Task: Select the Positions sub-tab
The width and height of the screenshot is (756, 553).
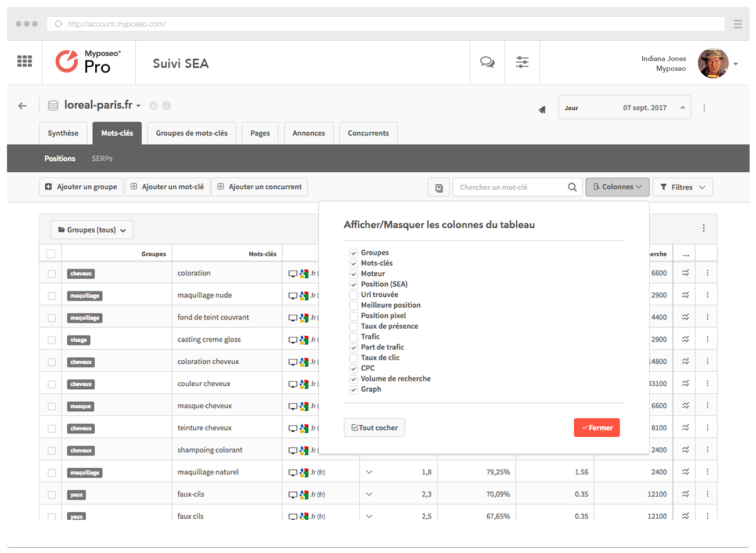Action: (60, 159)
